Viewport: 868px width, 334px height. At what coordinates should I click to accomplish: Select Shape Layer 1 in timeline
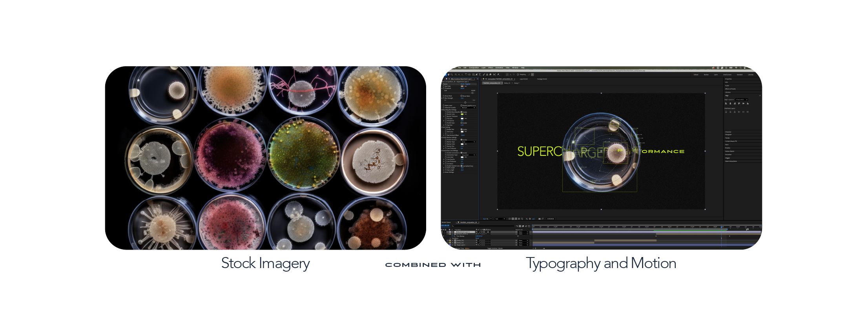[461, 245]
